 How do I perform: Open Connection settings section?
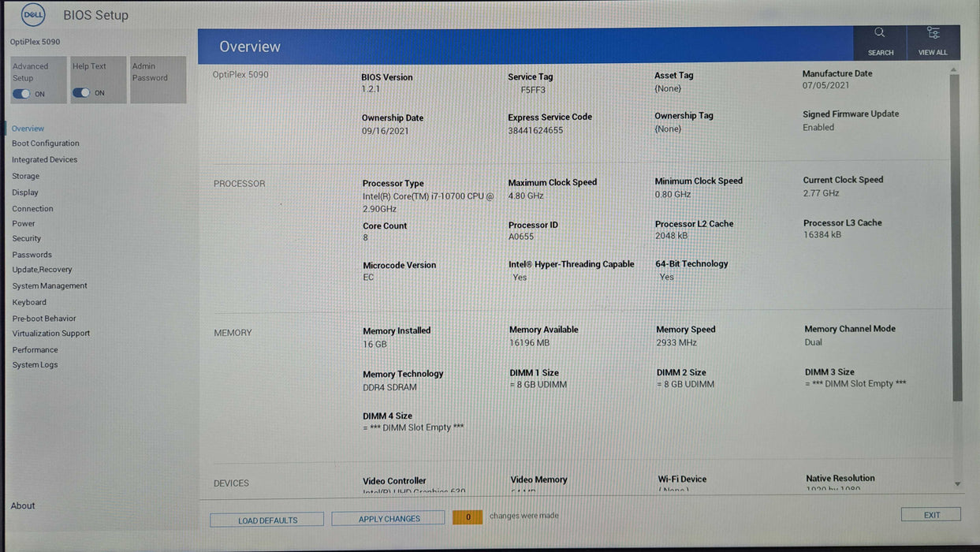coord(32,209)
